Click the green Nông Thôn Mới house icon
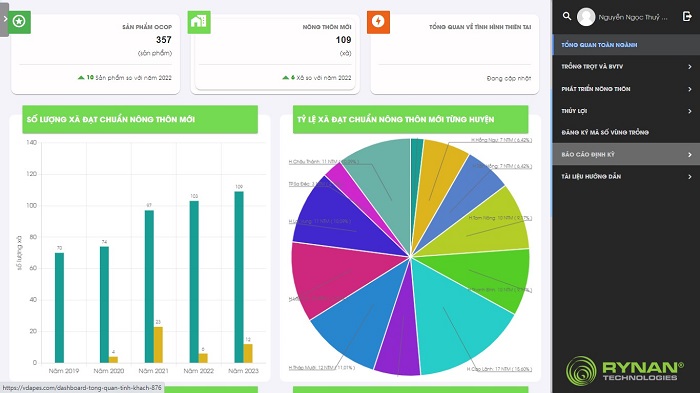This screenshot has height=393, width=700. pos(199,21)
